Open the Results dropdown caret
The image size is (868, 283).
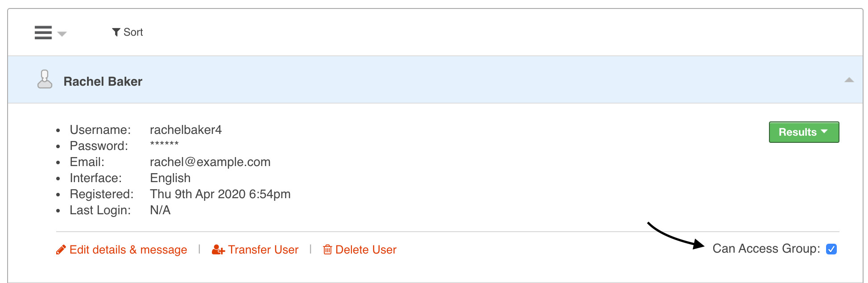coord(824,132)
